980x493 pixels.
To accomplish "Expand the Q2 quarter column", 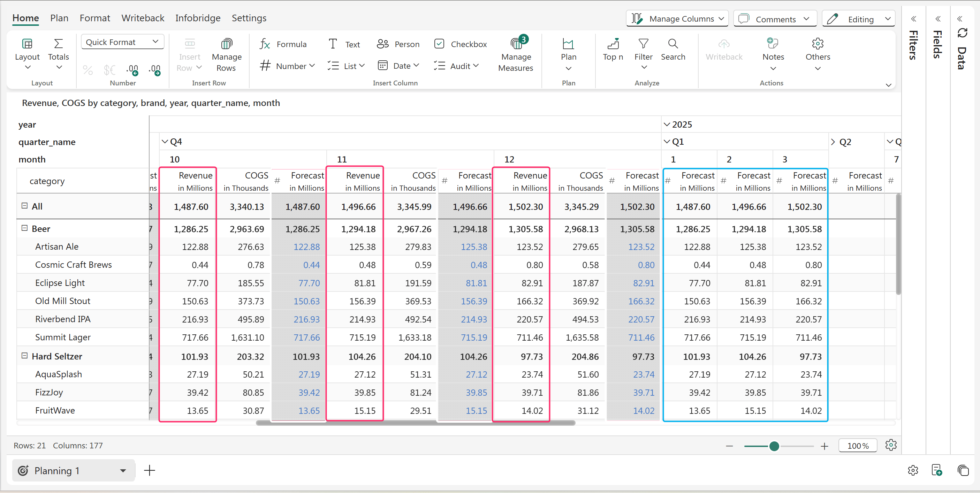I will pyautogui.click(x=833, y=142).
